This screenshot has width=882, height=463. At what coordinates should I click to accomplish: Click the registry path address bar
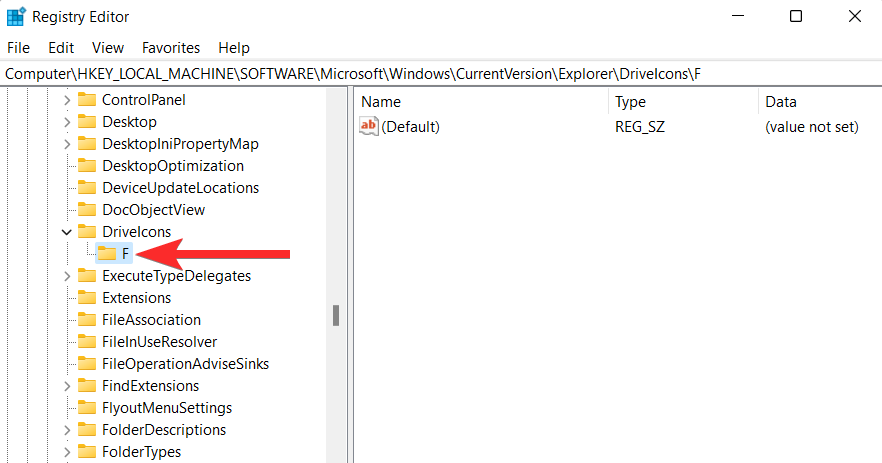pyautogui.click(x=440, y=74)
